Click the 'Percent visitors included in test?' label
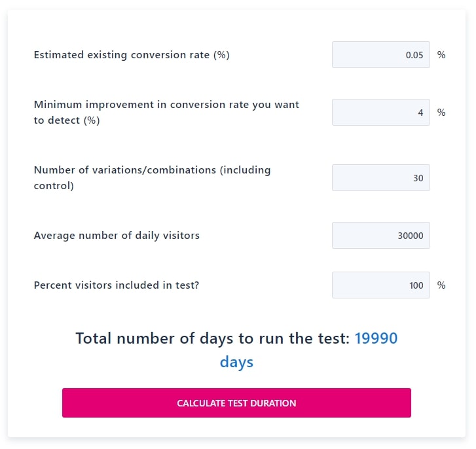 [x=117, y=285]
